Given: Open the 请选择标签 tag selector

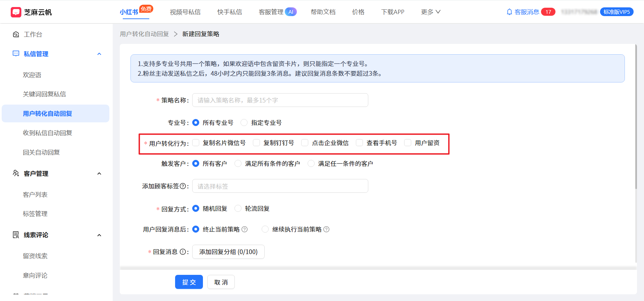Looking at the screenshot, I should pos(280,186).
